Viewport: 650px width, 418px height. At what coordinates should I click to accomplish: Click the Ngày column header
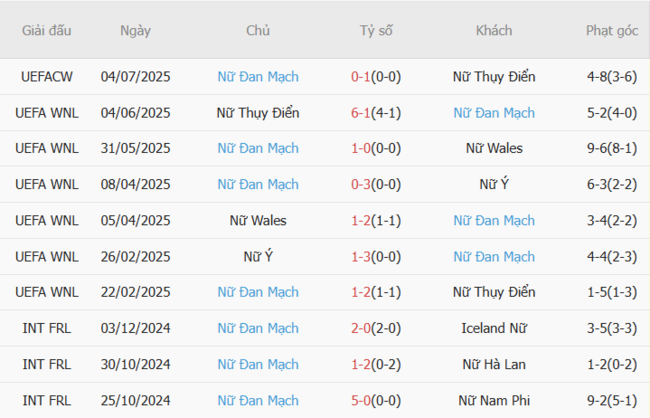(135, 30)
